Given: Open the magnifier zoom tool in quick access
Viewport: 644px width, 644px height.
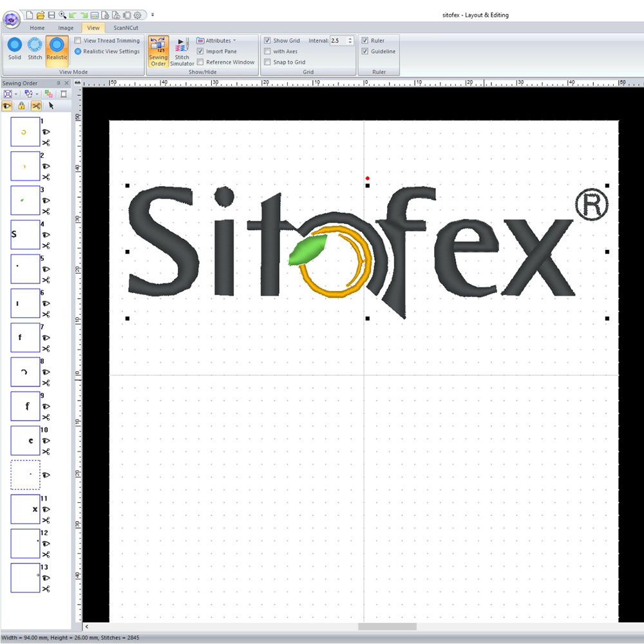Looking at the screenshot, I should coord(62,15).
